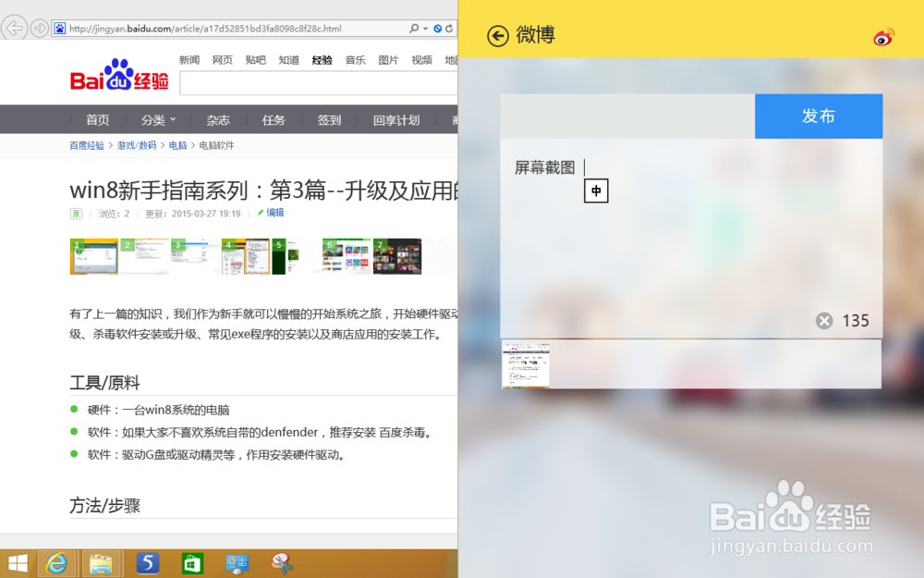Viewport: 924px width, 578px height.
Task: Select the 经验 tab
Action: click(322, 60)
